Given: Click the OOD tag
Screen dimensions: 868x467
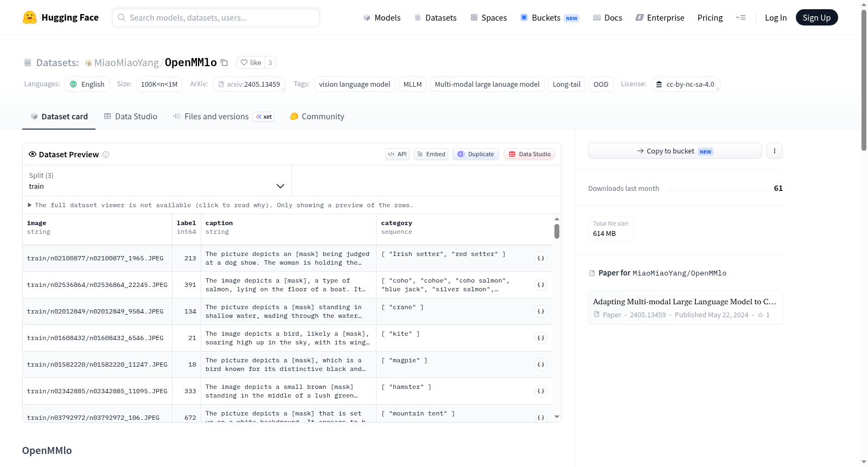Looking at the screenshot, I should click(x=601, y=84).
